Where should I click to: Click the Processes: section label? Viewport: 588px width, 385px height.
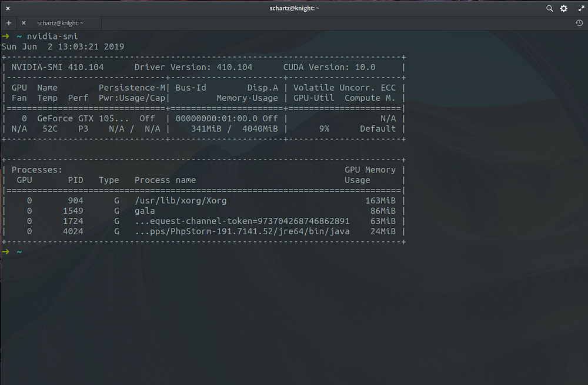tap(36, 170)
